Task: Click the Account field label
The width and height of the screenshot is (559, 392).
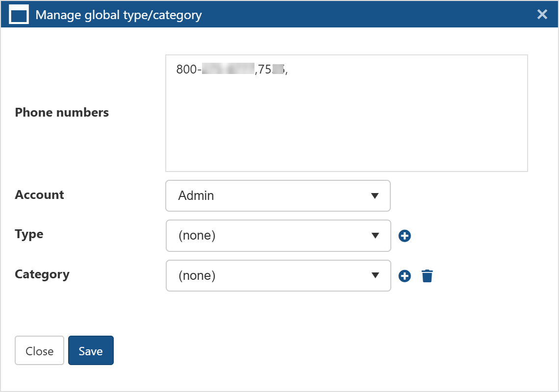Action: (39, 195)
